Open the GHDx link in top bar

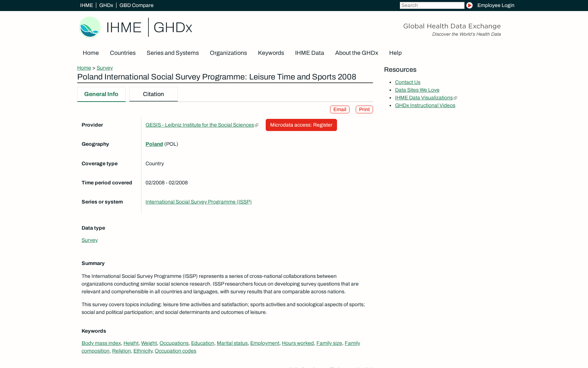click(x=106, y=5)
